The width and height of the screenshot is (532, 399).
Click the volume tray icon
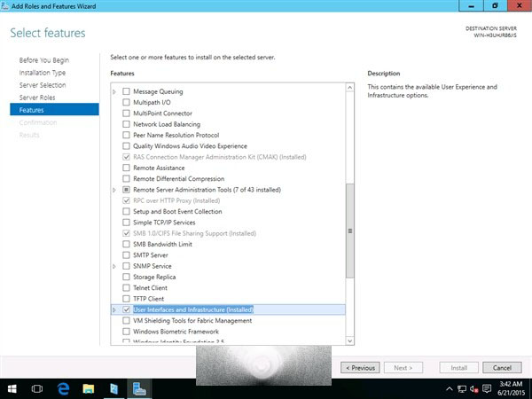(x=474, y=389)
